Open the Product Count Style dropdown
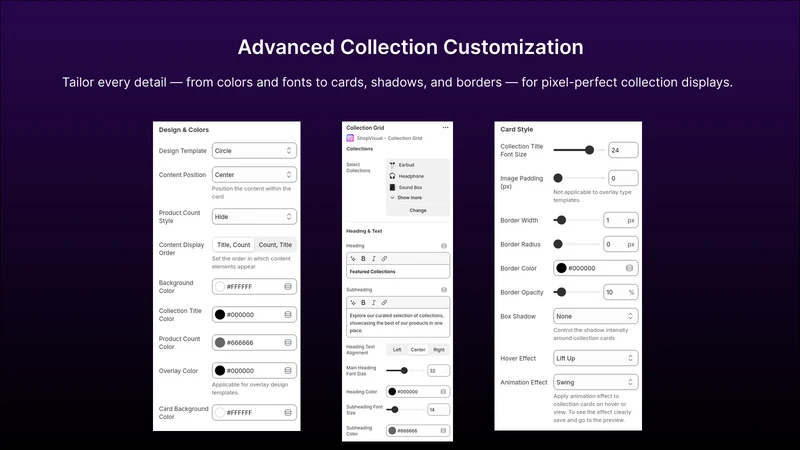 pyautogui.click(x=254, y=217)
